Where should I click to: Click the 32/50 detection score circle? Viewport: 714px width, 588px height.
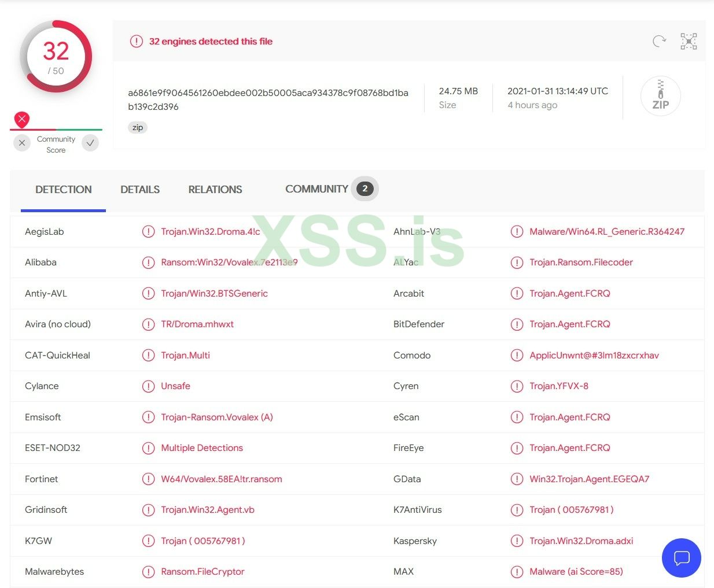point(56,57)
